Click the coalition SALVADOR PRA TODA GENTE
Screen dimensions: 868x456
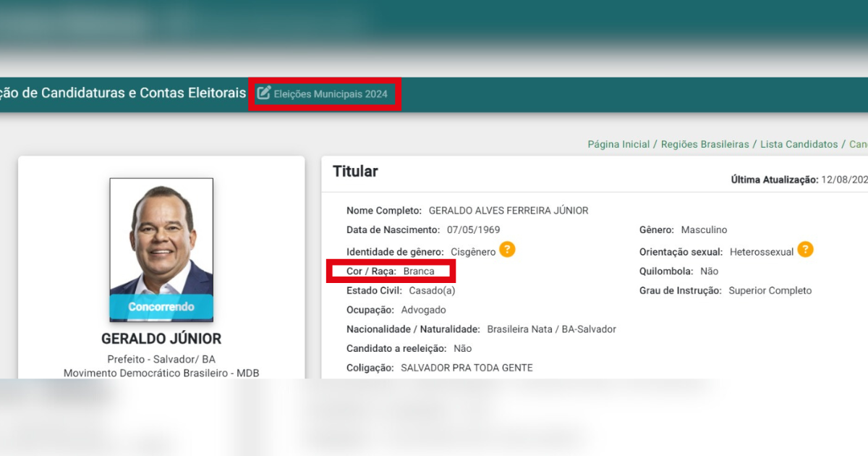pyautogui.click(x=467, y=368)
